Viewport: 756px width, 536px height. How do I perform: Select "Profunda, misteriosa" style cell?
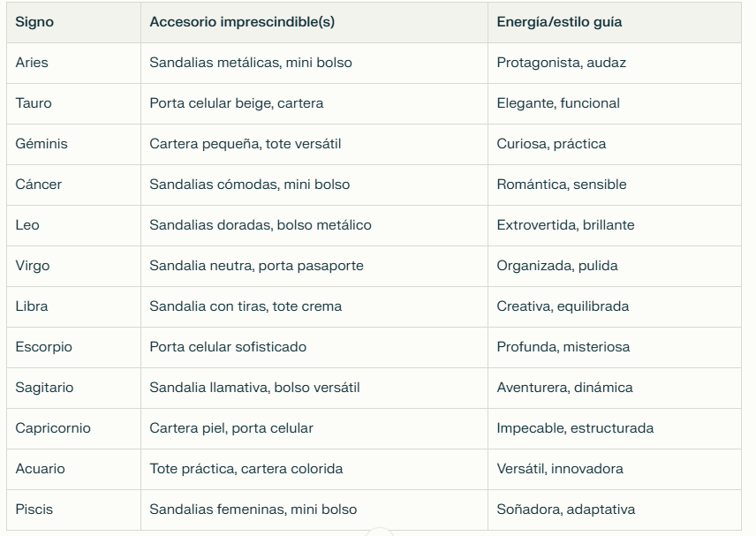pyautogui.click(x=563, y=347)
